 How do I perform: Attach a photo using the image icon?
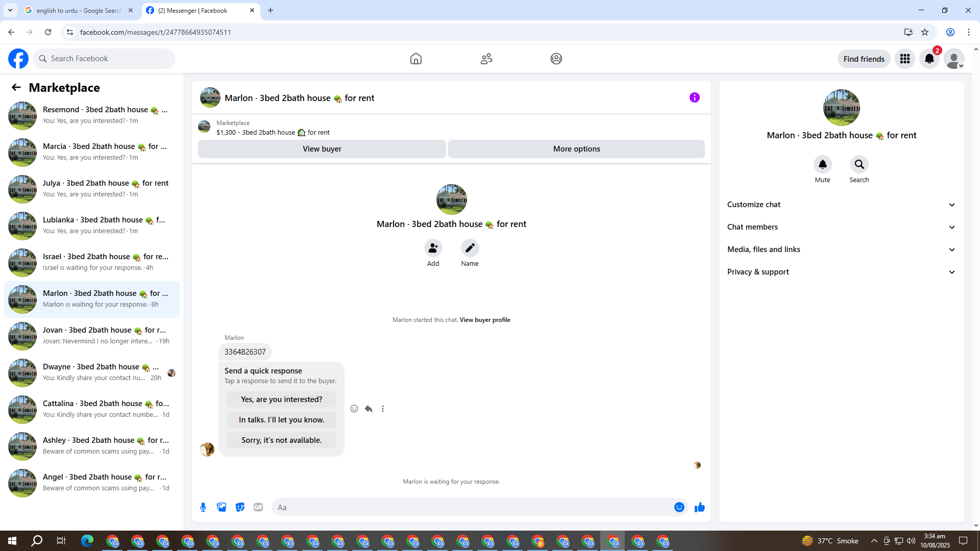pyautogui.click(x=222, y=507)
